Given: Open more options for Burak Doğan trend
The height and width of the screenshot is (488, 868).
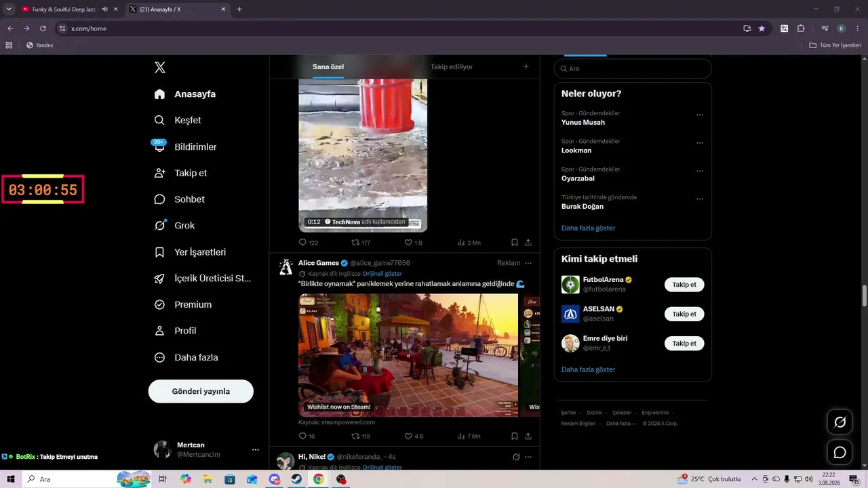Looking at the screenshot, I should pos(700,199).
